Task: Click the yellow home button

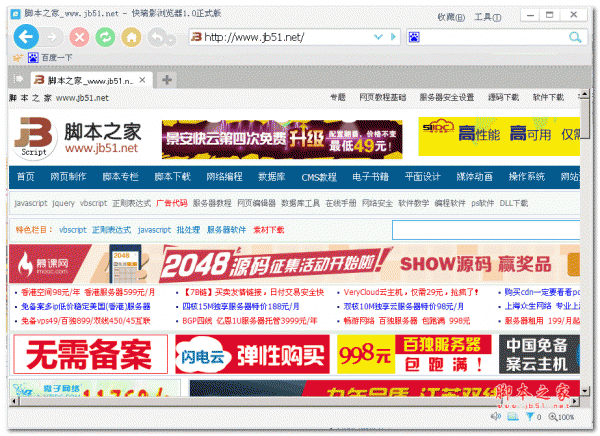Action: coord(131,38)
